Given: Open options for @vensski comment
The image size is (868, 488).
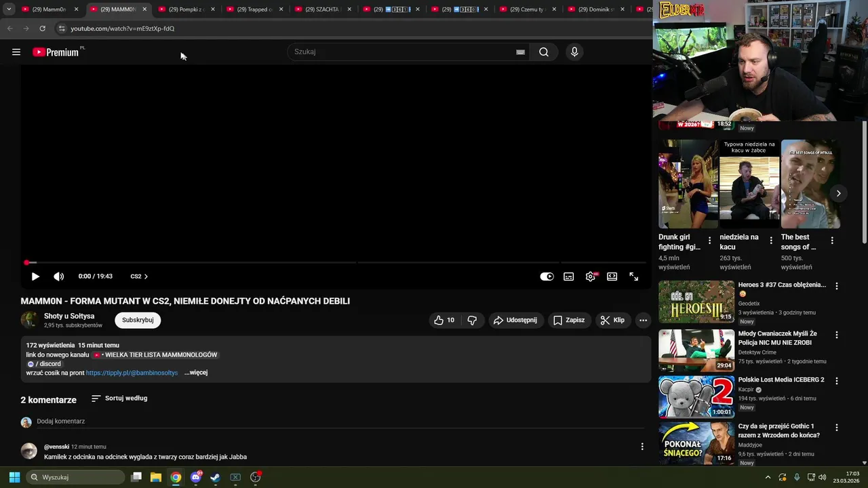Looking at the screenshot, I should [x=642, y=447].
